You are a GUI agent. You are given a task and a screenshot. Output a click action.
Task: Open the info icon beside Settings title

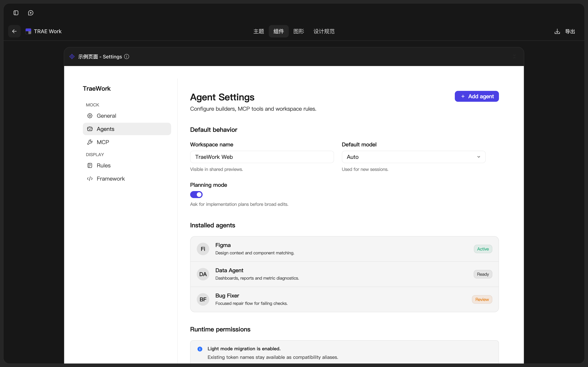click(127, 57)
